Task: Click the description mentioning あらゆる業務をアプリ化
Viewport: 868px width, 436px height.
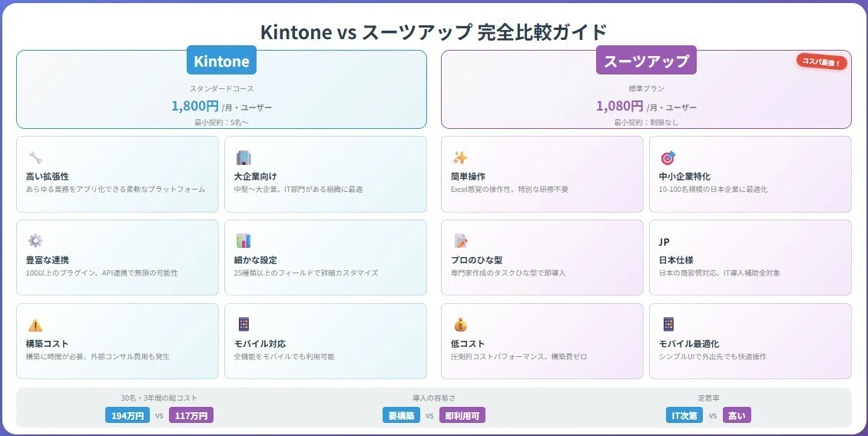Action: tap(115, 190)
